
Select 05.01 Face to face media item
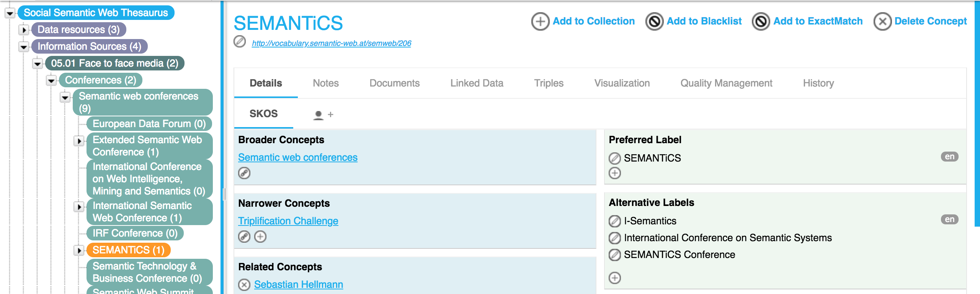[x=114, y=63]
